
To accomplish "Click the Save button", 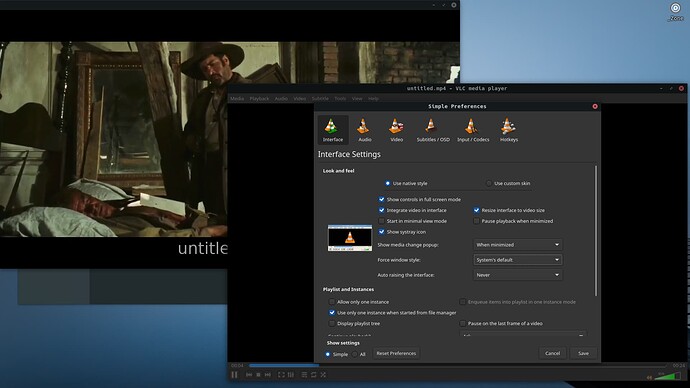I will [583, 353].
